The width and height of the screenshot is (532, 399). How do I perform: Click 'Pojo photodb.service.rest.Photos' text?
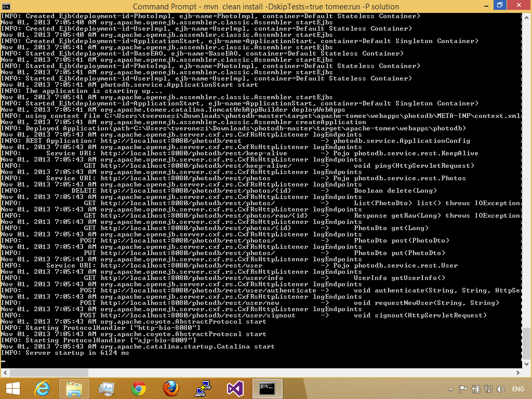pos(400,178)
